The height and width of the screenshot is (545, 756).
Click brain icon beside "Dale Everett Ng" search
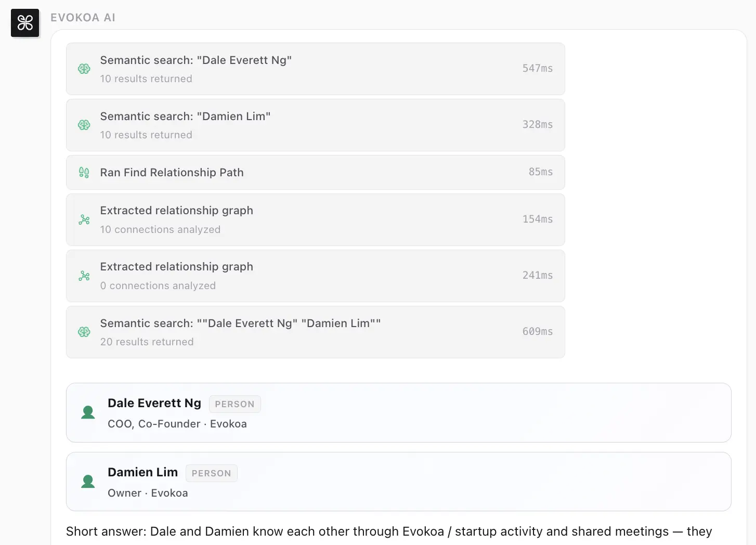pyautogui.click(x=84, y=69)
